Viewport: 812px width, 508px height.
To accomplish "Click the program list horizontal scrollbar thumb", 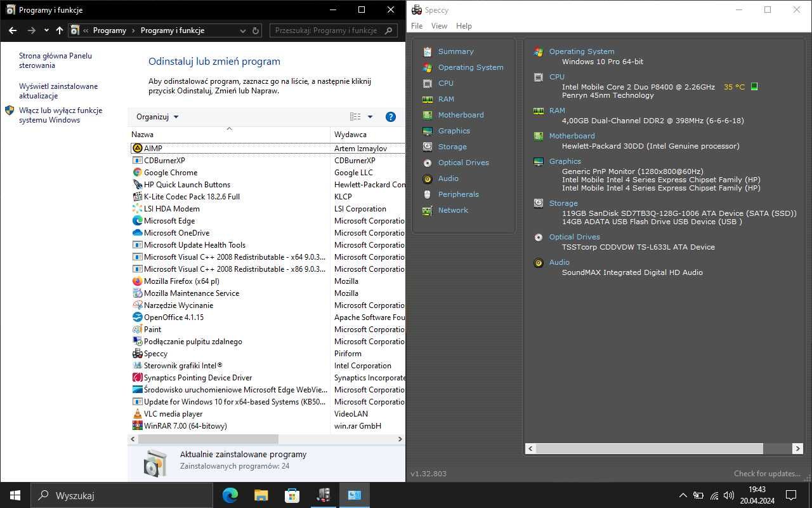I will click(x=208, y=439).
